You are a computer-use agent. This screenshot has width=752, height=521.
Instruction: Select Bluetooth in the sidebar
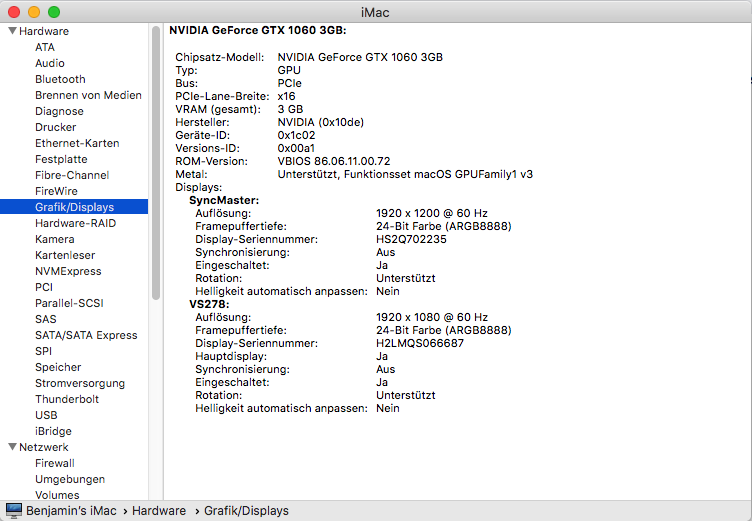click(x=60, y=79)
